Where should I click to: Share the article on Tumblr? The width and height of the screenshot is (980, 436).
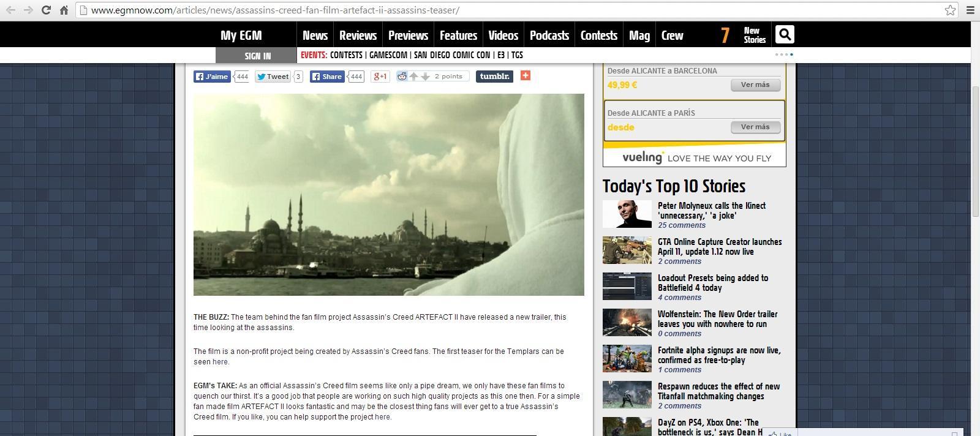tap(494, 77)
